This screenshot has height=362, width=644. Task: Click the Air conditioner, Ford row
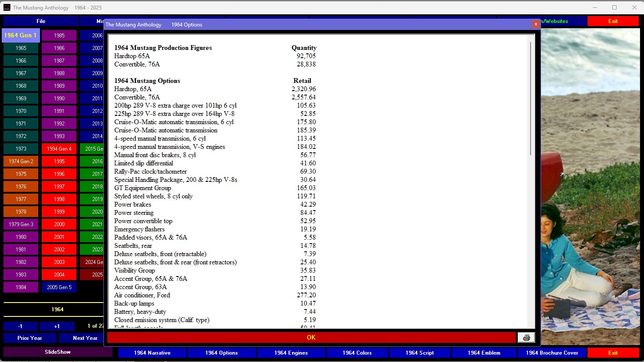coord(215,295)
